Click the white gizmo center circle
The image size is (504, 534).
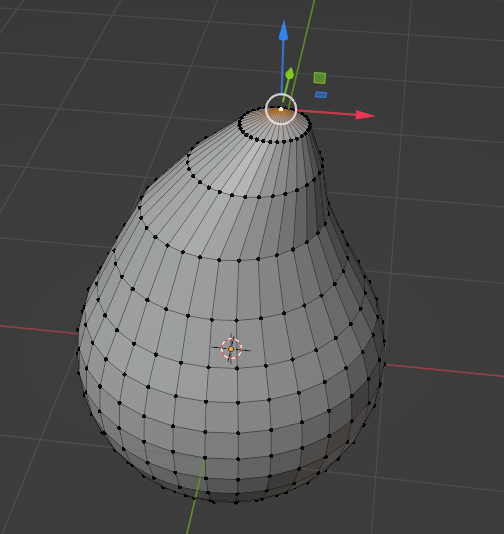(281, 109)
